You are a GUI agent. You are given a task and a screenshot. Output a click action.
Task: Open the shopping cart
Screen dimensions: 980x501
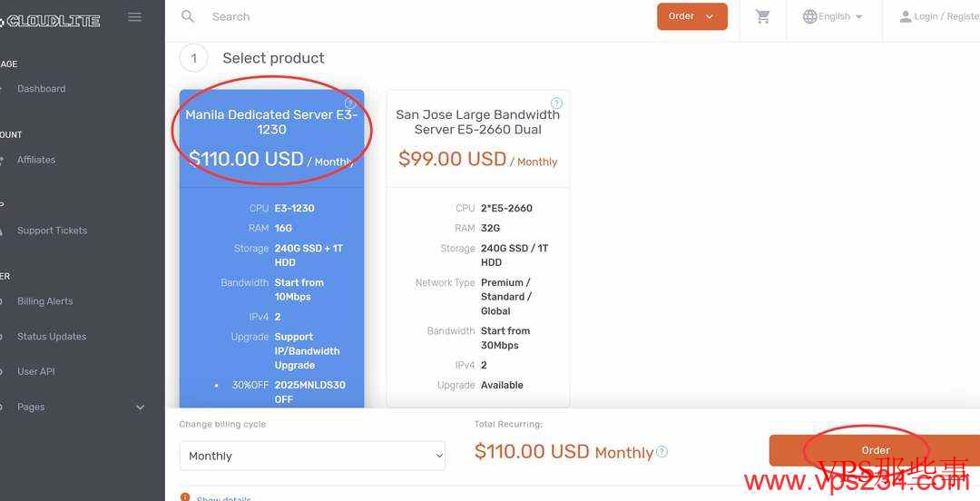pyautogui.click(x=763, y=17)
